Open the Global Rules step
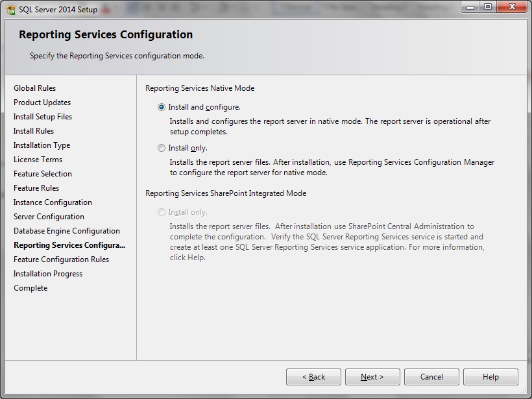This screenshot has width=532, height=399. [x=34, y=88]
